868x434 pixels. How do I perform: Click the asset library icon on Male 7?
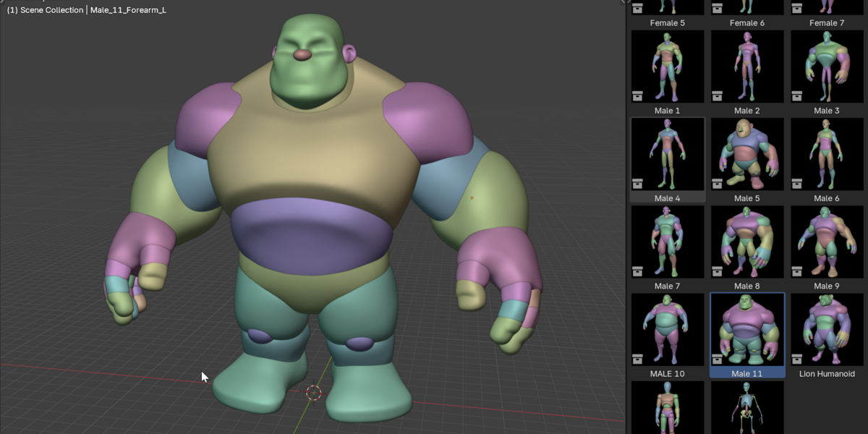pos(638,271)
